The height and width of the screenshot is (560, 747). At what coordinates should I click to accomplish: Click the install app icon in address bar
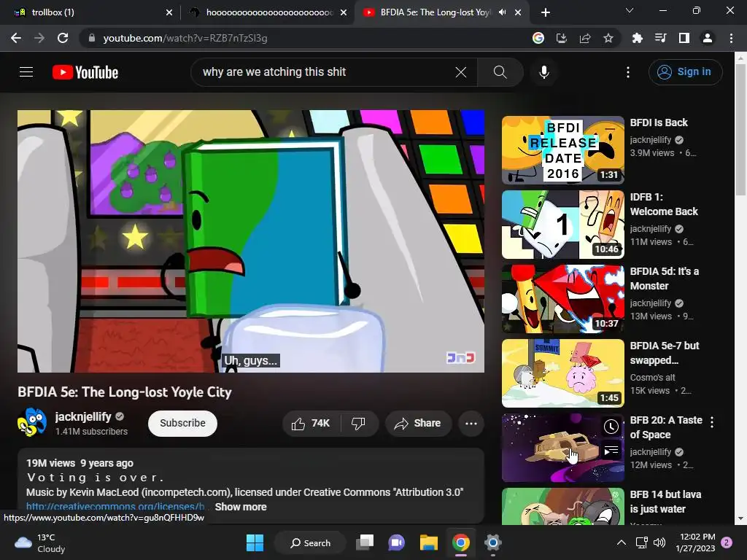click(x=562, y=38)
